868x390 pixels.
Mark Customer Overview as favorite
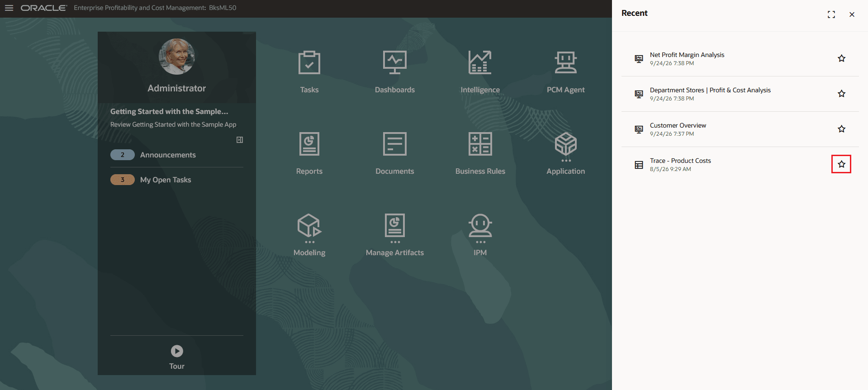(x=841, y=129)
